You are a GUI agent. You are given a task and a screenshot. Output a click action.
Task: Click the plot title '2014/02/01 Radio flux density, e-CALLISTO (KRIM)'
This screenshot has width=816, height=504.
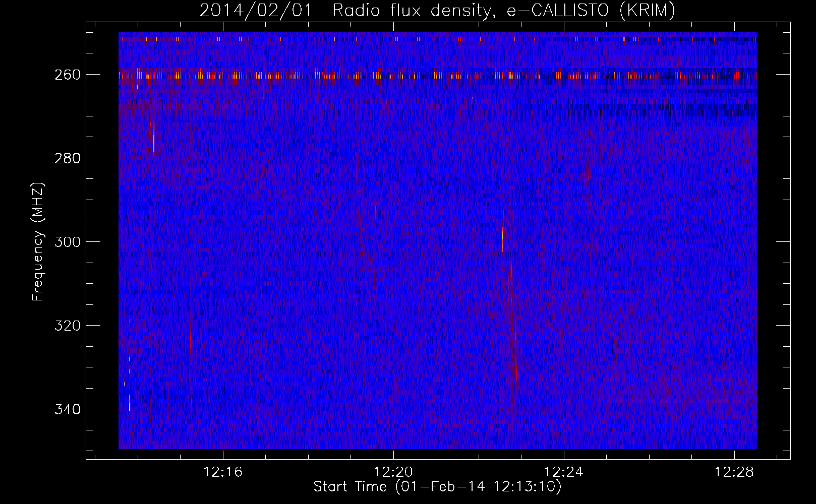pyautogui.click(x=437, y=10)
